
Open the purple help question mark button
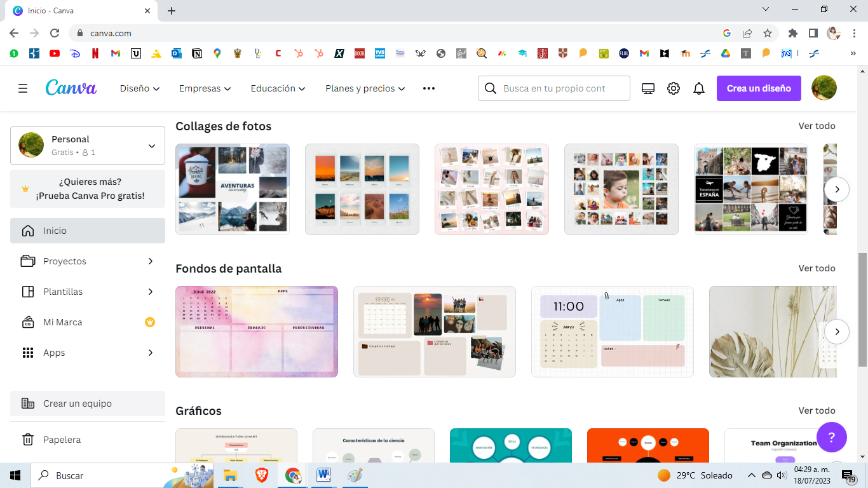pos(832,437)
